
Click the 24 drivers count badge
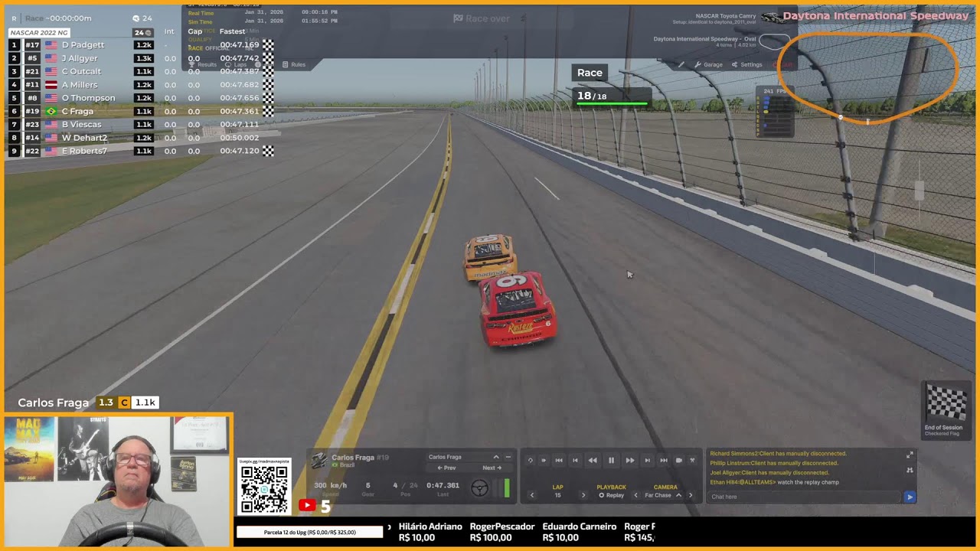point(142,32)
